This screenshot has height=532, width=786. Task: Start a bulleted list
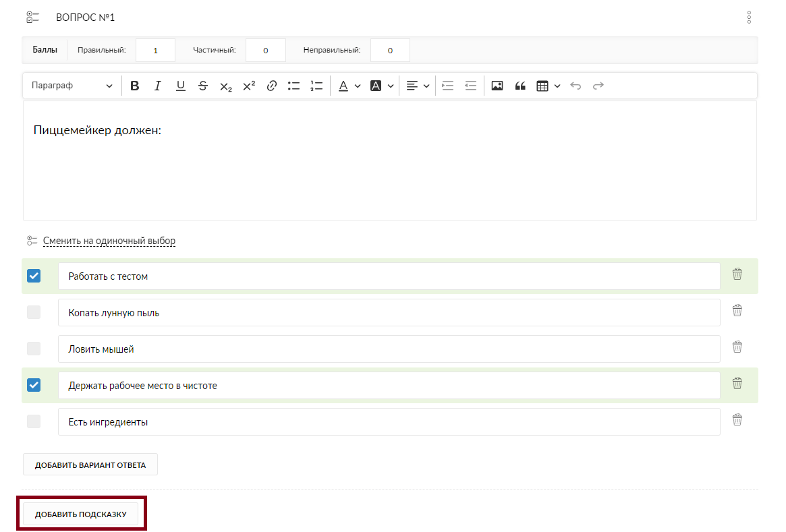tap(293, 86)
